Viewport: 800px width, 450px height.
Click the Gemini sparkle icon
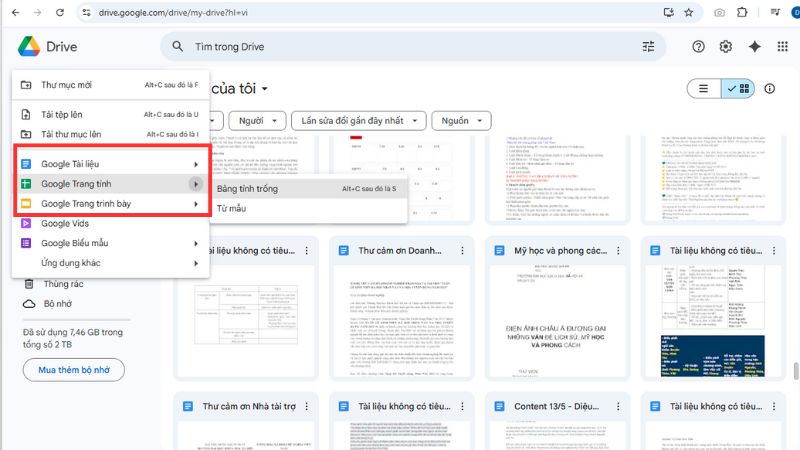coord(755,46)
